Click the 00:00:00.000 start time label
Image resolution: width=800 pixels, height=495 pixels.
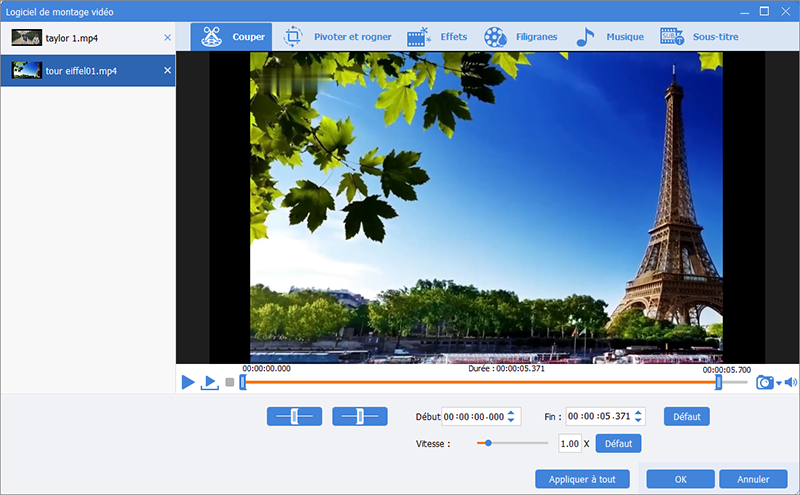pos(266,368)
